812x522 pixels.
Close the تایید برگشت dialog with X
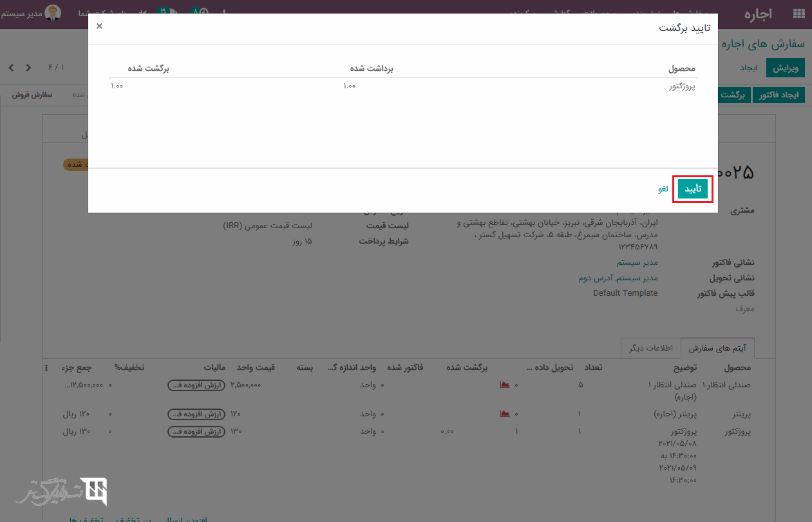click(x=99, y=26)
